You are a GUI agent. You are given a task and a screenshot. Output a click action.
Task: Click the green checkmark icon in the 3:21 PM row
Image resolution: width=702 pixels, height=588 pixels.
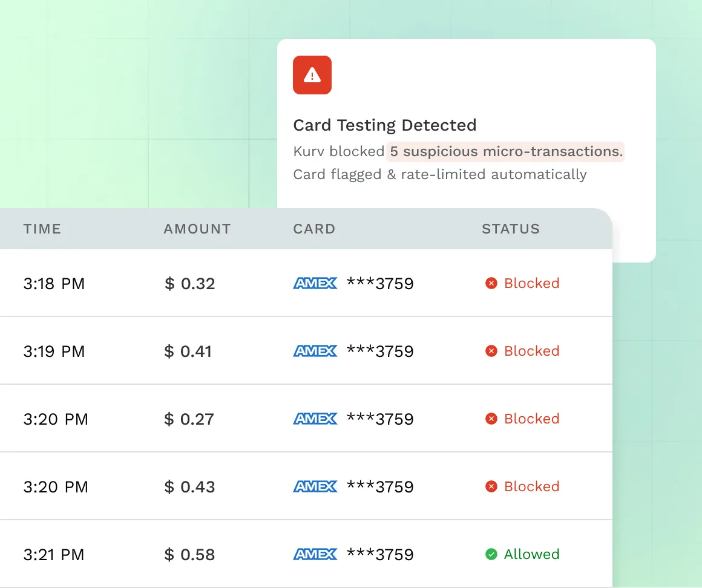491,554
